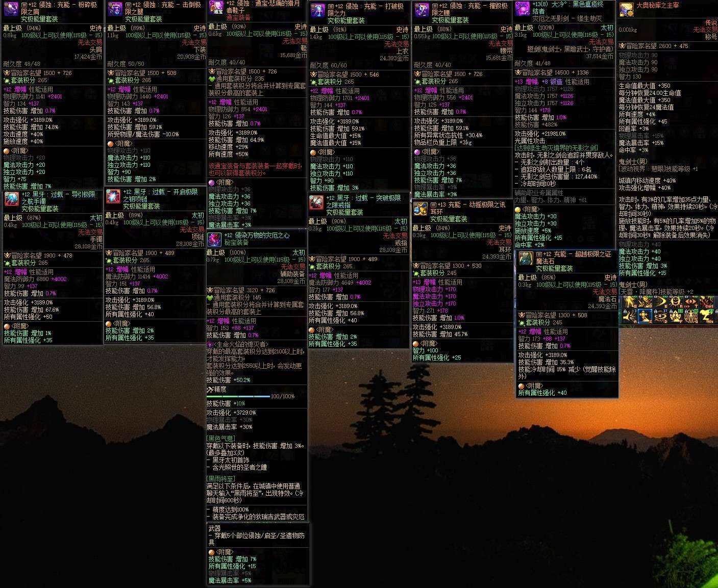Viewport: 718px width, 588px height.
Task: Click the 粉碎极限之肩 shoulder item icon
Action: [x=11, y=10]
